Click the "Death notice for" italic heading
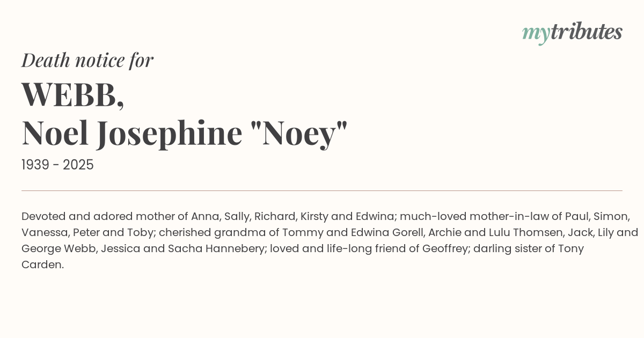The width and height of the screenshot is (644, 338). pyautogui.click(x=87, y=61)
